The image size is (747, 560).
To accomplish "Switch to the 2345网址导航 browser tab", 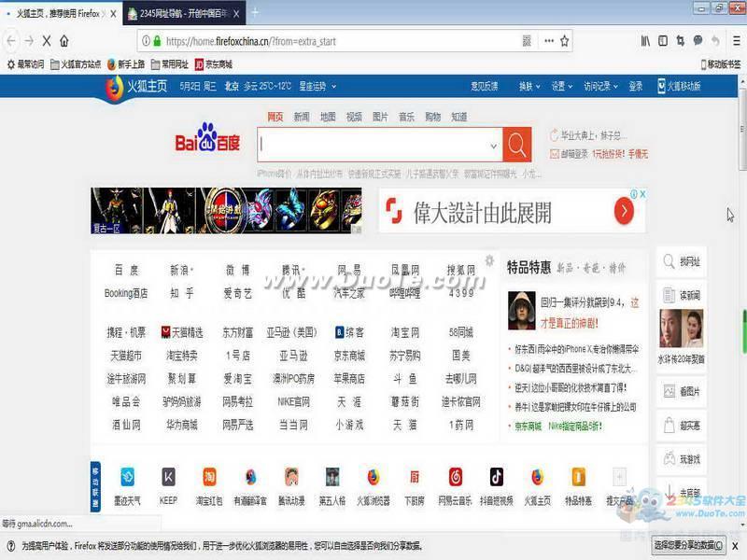I will point(184,14).
